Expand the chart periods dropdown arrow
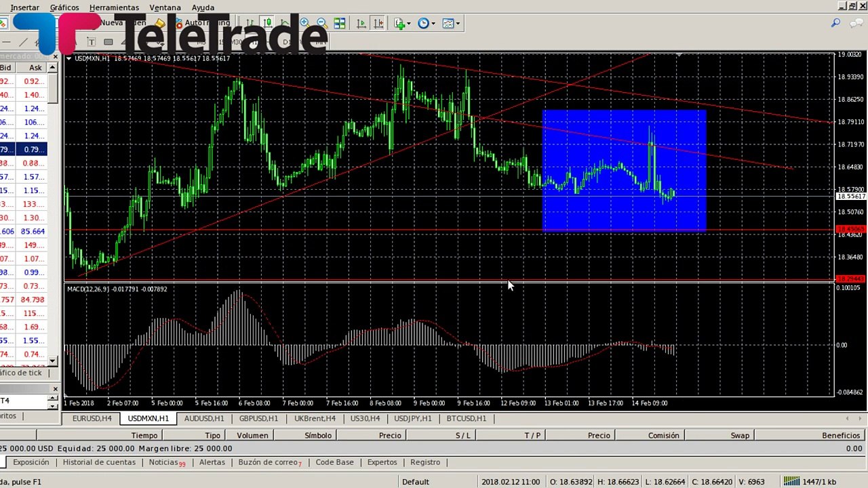The height and width of the screenshot is (488, 868). click(433, 24)
